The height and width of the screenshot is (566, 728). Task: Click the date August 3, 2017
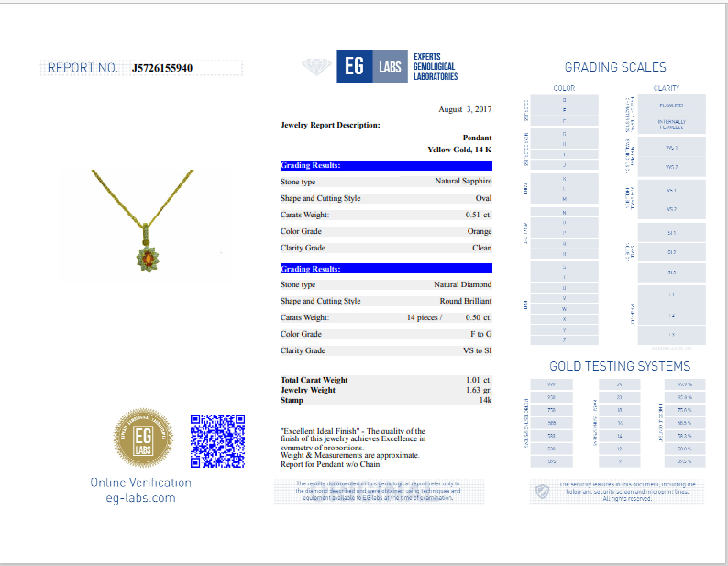coord(465,109)
